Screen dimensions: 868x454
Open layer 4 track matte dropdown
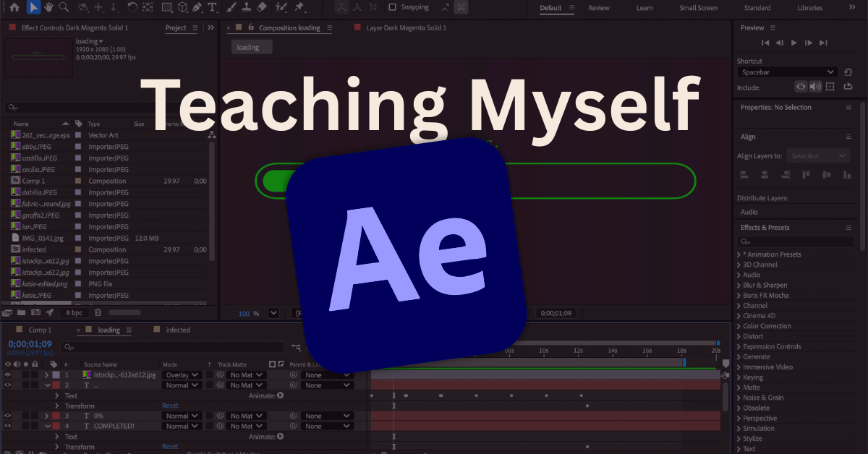(x=247, y=427)
